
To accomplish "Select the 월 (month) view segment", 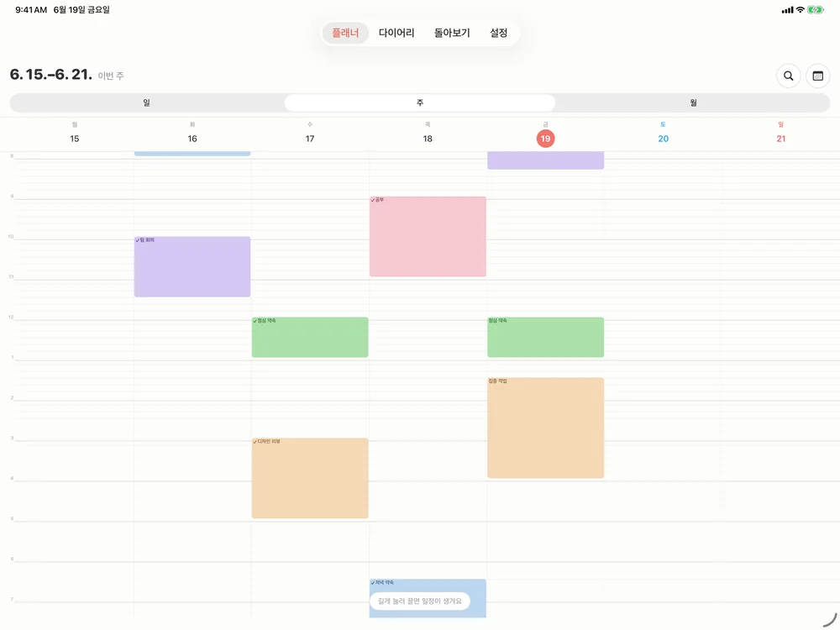I will pyautogui.click(x=693, y=102).
